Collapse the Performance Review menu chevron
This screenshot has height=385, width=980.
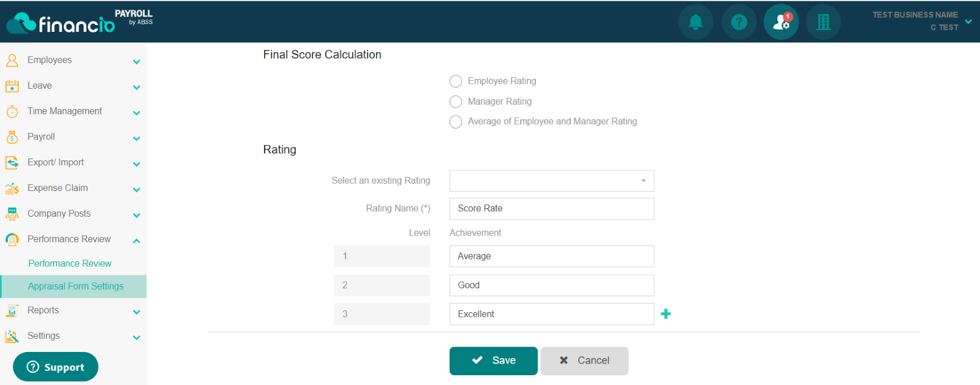point(137,241)
